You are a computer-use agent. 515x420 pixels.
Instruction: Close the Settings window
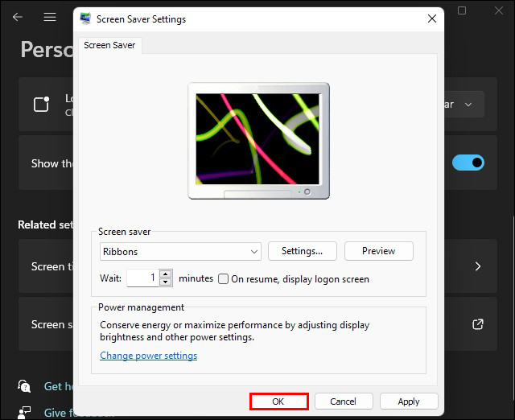coord(499,10)
